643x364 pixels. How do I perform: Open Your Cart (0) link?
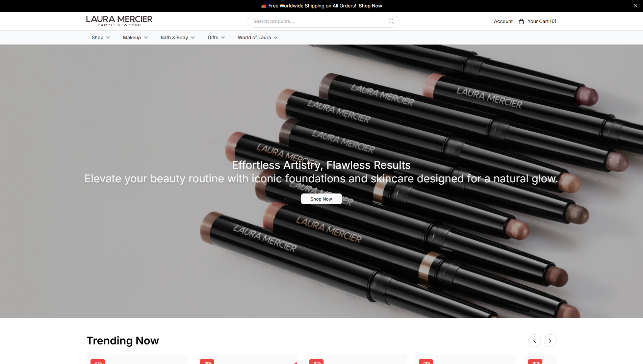(x=542, y=21)
